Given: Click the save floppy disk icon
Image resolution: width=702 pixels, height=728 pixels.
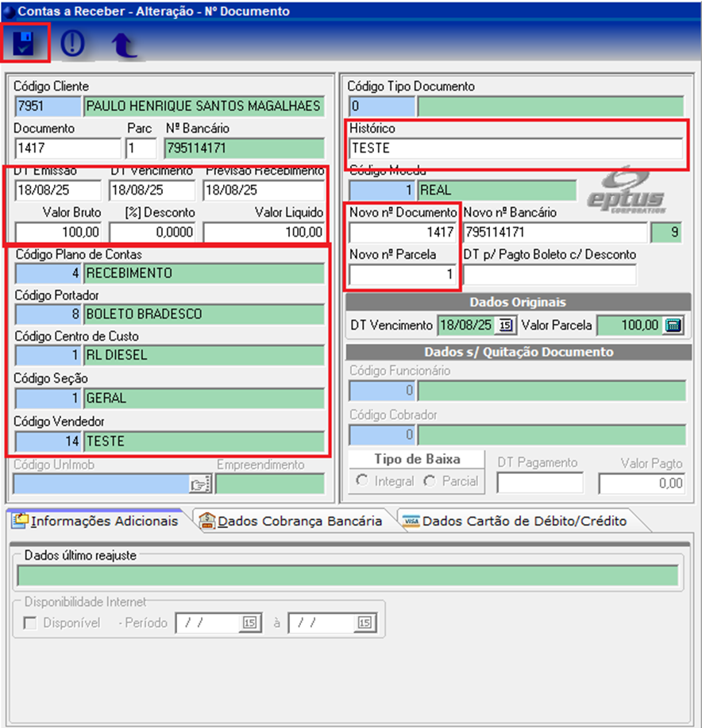Looking at the screenshot, I should coord(25,44).
